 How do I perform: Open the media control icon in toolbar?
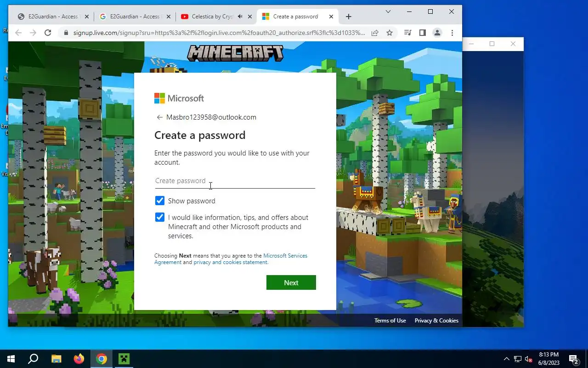(x=407, y=33)
